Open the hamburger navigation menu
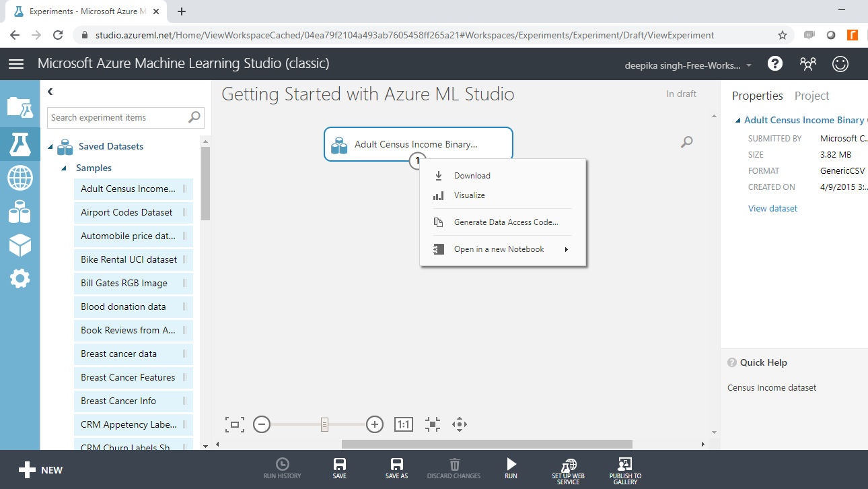The height and width of the screenshot is (489, 868). 16,64
